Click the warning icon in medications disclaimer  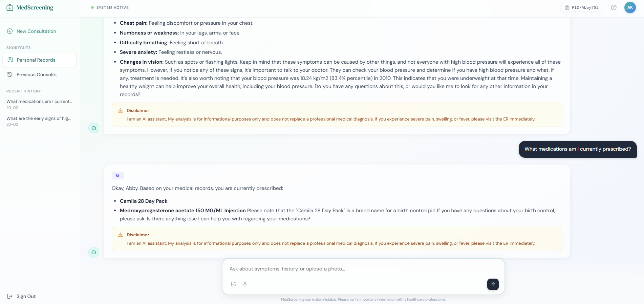120,235
